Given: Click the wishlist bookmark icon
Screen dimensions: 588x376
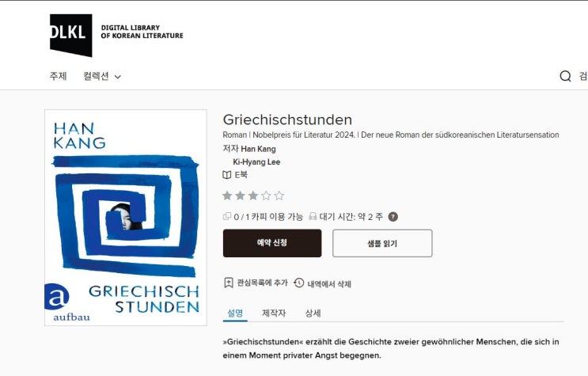Looking at the screenshot, I should click(229, 283).
